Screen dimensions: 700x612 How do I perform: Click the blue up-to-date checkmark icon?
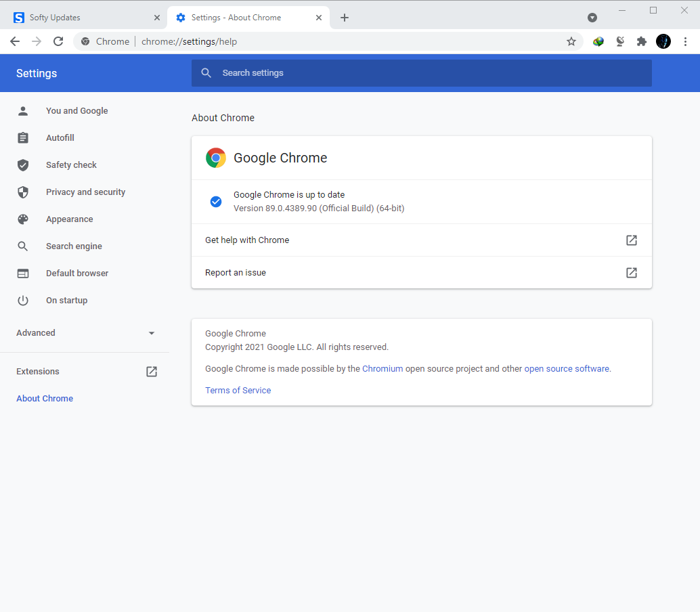(x=216, y=202)
